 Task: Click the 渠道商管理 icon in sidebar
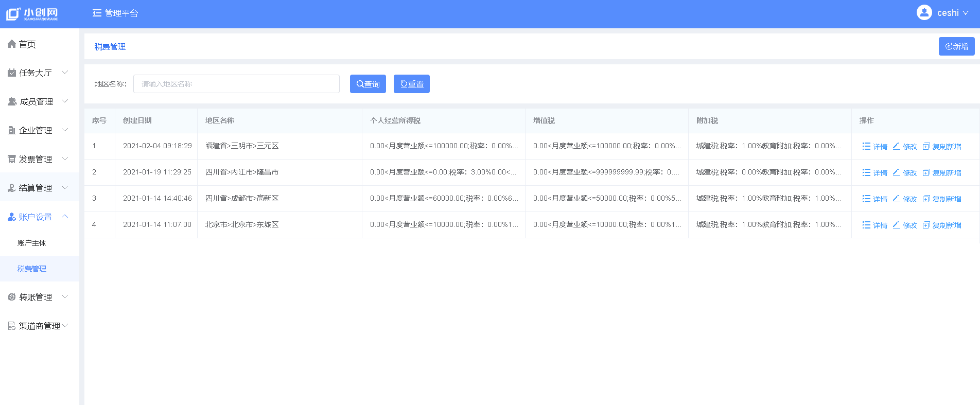[x=12, y=326]
